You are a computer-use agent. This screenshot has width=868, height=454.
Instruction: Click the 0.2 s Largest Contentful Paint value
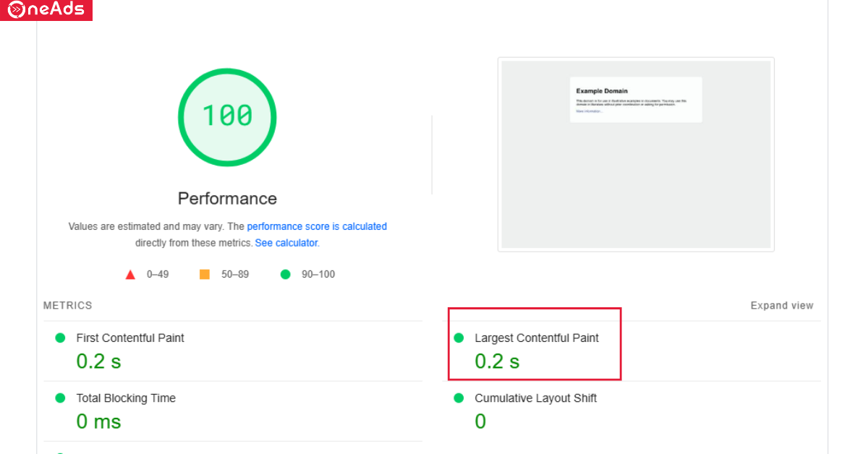point(497,361)
